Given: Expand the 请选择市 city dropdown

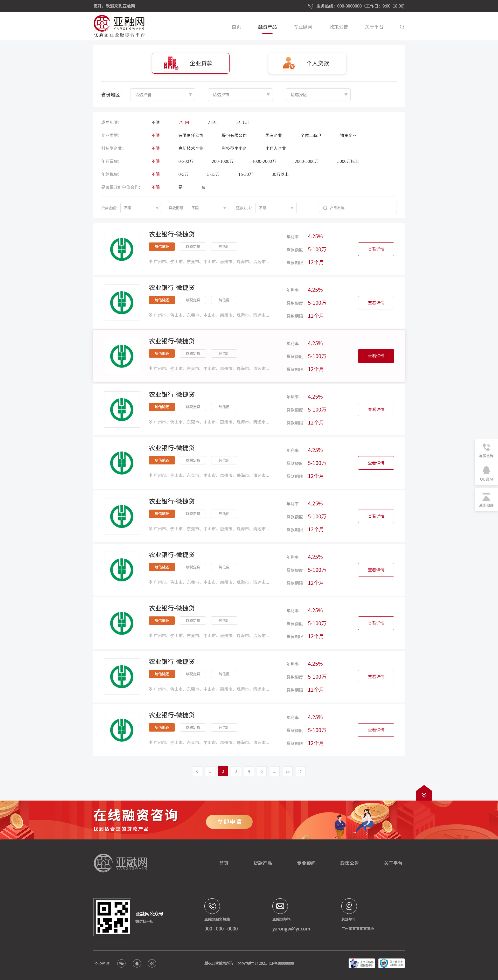Looking at the screenshot, I should 240,95.
